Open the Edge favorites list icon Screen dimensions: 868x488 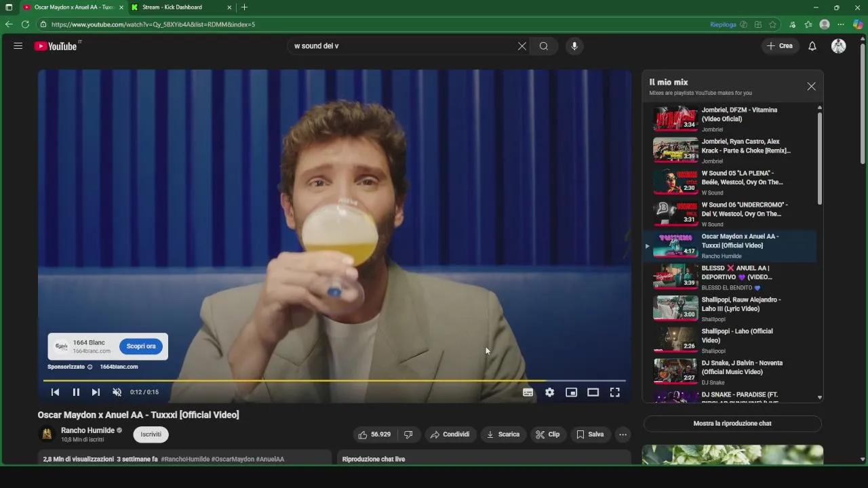click(x=808, y=24)
